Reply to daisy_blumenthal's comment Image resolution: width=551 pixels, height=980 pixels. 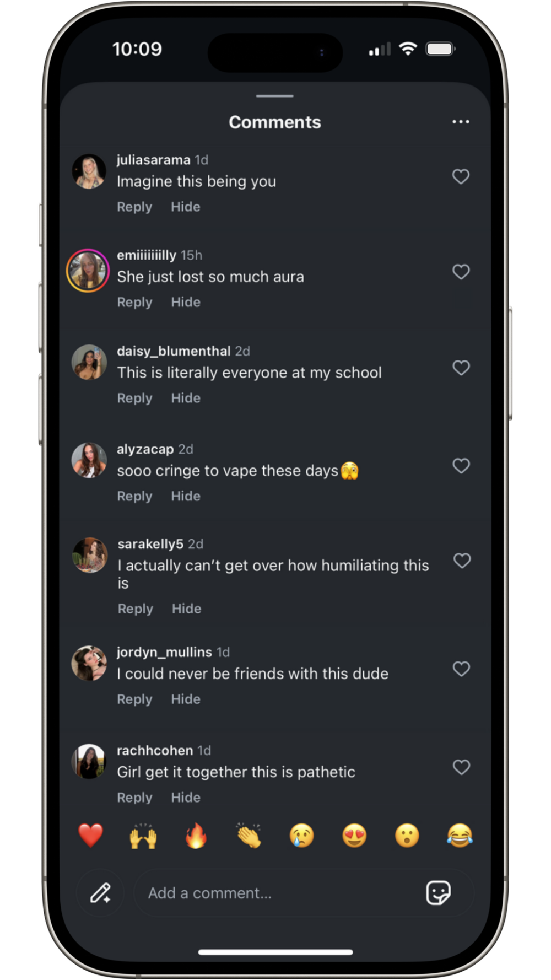click(x=134, y=398)
